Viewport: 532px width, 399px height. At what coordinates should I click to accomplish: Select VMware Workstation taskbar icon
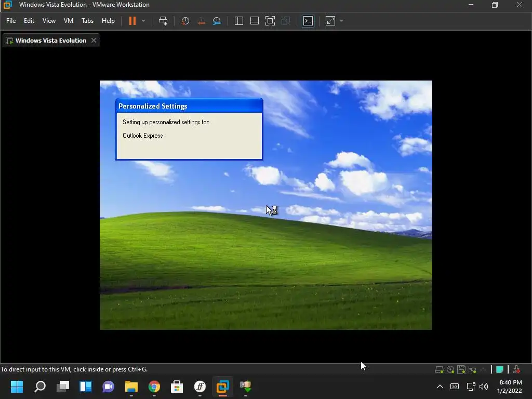click(222, 387)
